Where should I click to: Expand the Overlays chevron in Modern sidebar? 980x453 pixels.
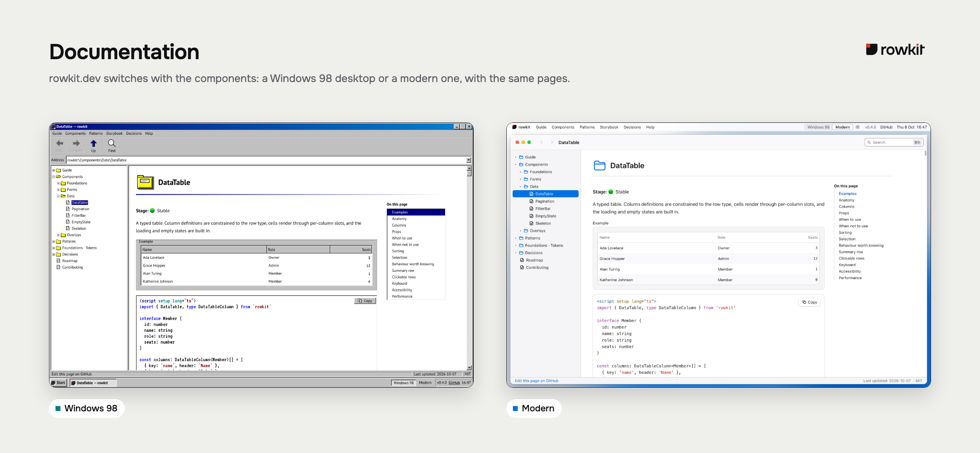(x=520, y=231)
